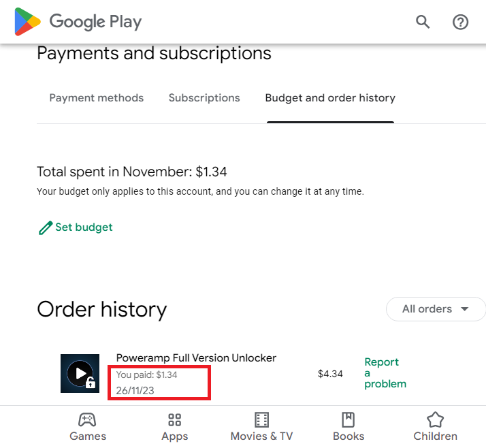Open Poweramp Full Version Unlocker order title
Viewport: 486px width, 448px height.
pos(196,357)
